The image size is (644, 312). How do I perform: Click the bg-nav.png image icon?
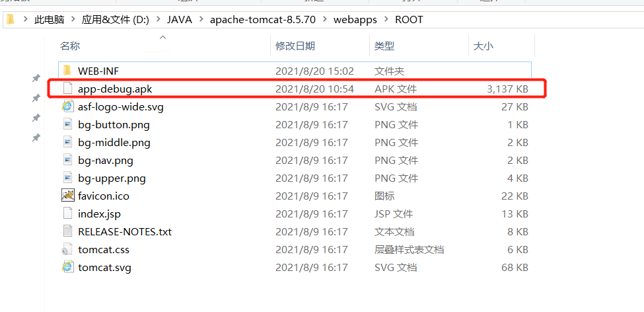point(67,161)
